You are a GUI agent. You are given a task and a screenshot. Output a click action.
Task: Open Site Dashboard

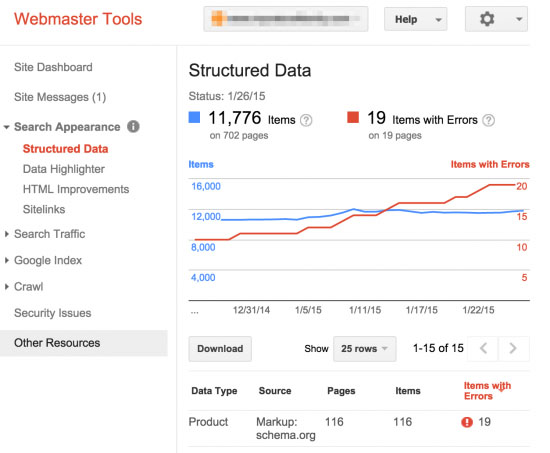click(x=53, y=67)
